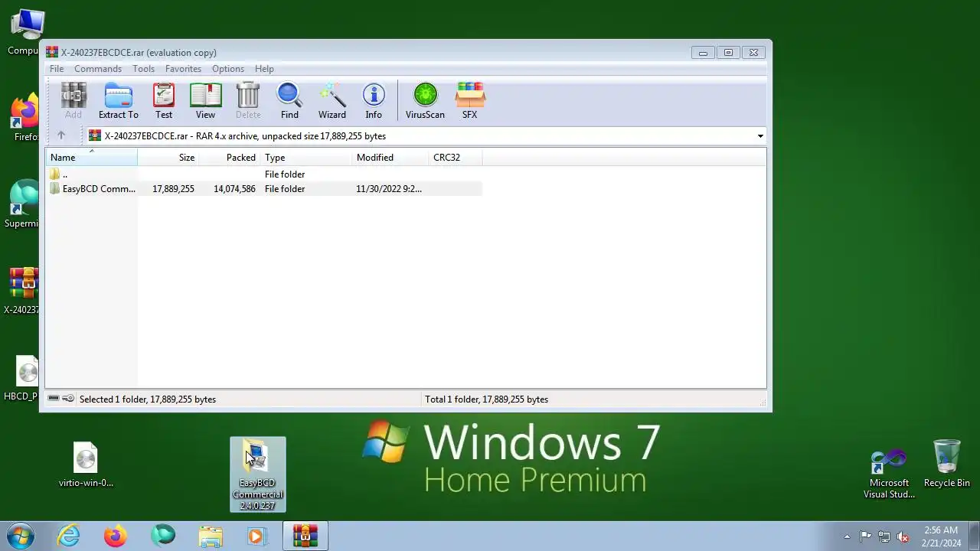Open the Help menu

tap(264, 68)
